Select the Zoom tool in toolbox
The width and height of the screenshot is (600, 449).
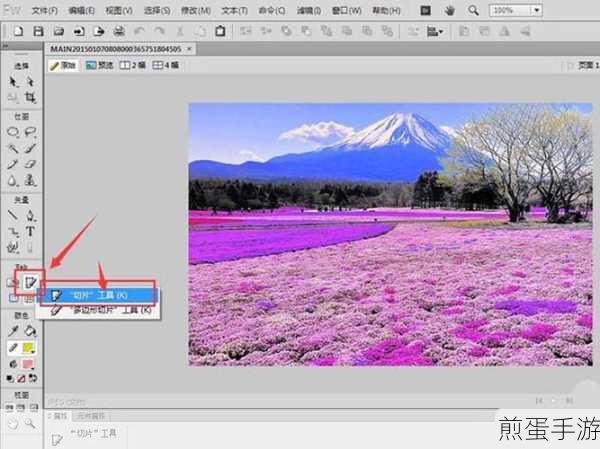coord(30,423)
